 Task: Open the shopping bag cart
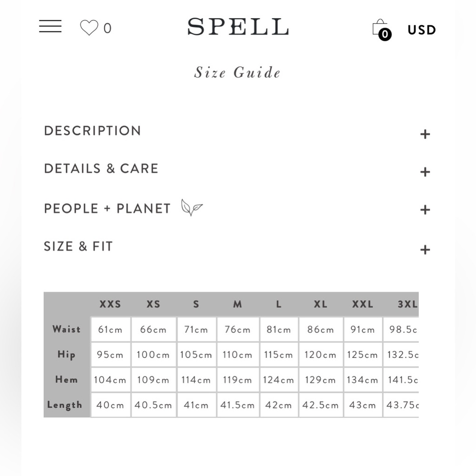click(381, 29)
